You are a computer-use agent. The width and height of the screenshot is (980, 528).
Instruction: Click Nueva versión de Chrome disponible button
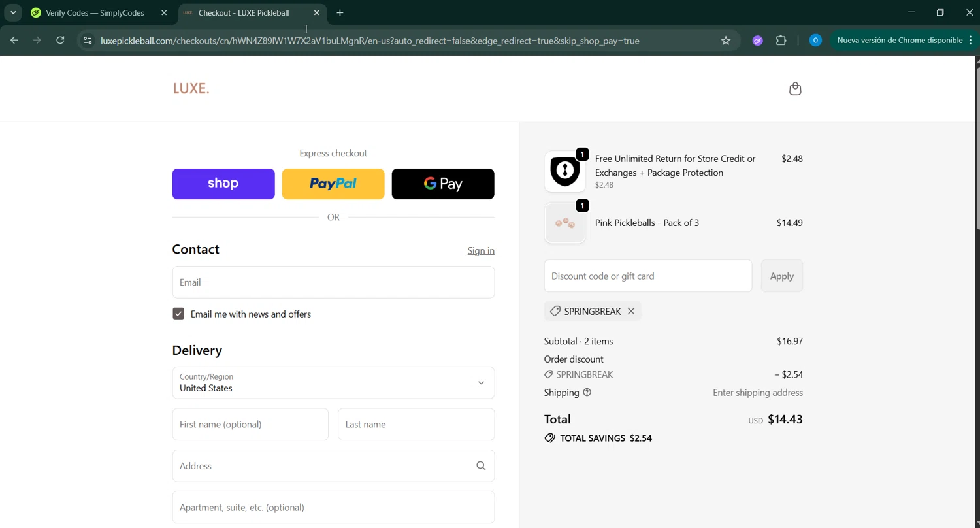tap(900, 41)
